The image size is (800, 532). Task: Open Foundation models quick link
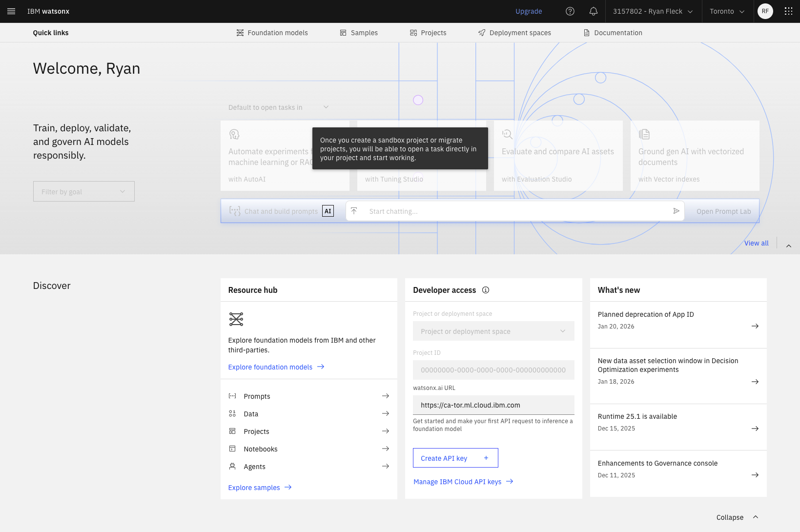(272, 33)
